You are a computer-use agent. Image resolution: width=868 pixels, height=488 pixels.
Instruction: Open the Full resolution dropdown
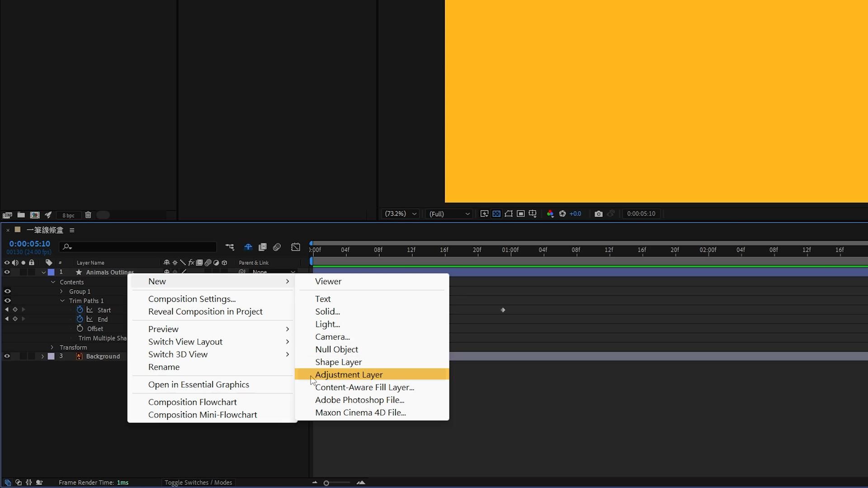[449, 214]
